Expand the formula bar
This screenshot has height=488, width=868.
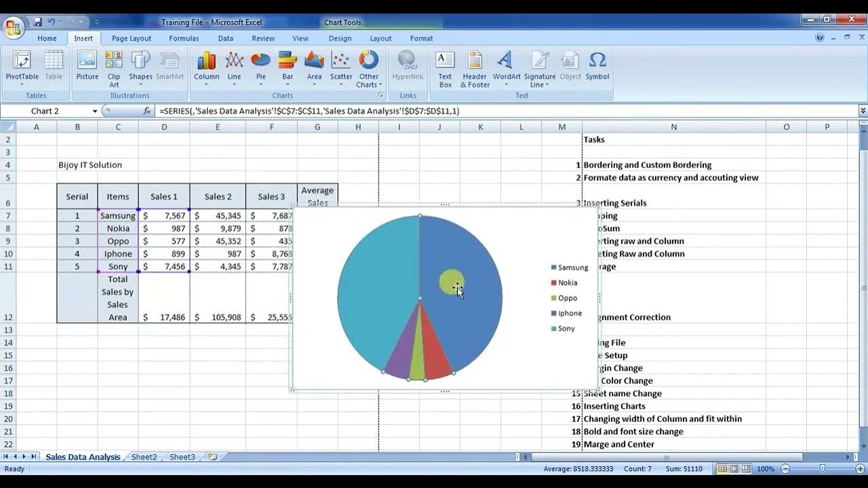863,111
